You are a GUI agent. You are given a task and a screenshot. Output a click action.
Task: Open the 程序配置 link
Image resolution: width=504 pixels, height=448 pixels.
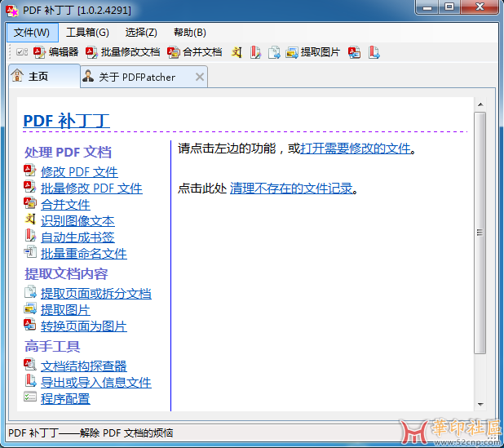pos(65,399)
